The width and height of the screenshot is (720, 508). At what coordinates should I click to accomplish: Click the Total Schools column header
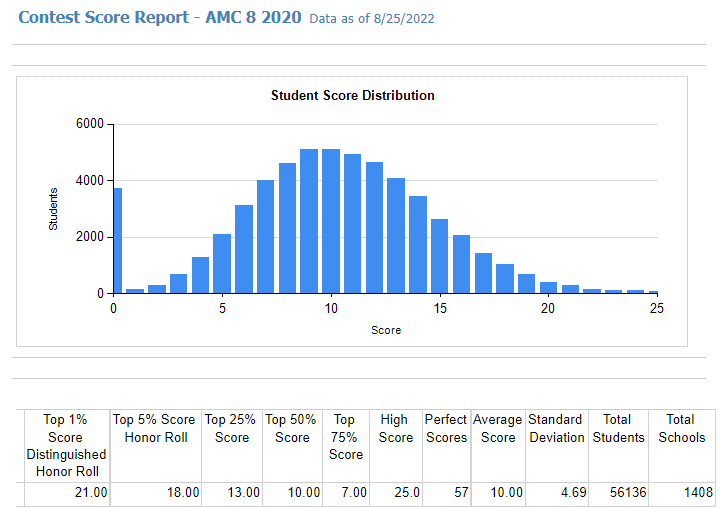point(680,429)
